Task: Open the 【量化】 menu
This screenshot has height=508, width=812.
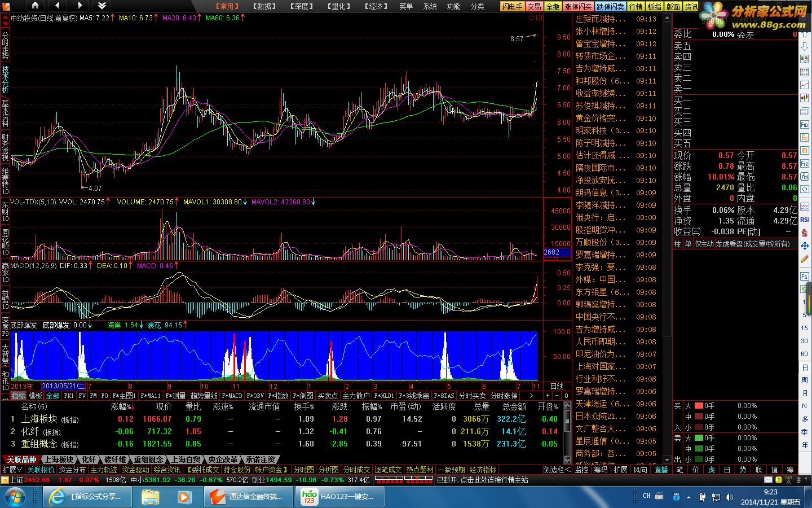Action: pyautogui.click(x=339, y=6)
